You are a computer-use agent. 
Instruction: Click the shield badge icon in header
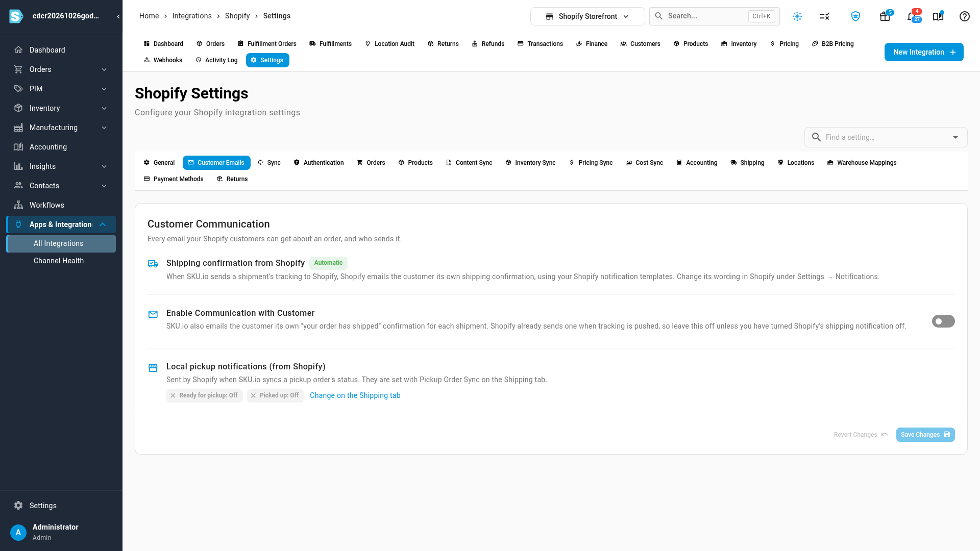coord(855,16)
